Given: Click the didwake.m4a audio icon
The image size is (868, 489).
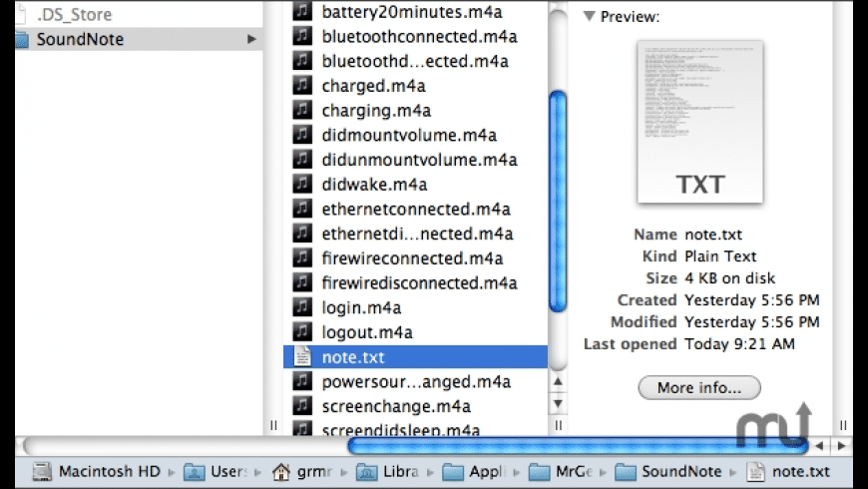Looking at the screenshot, I should 302,184.
